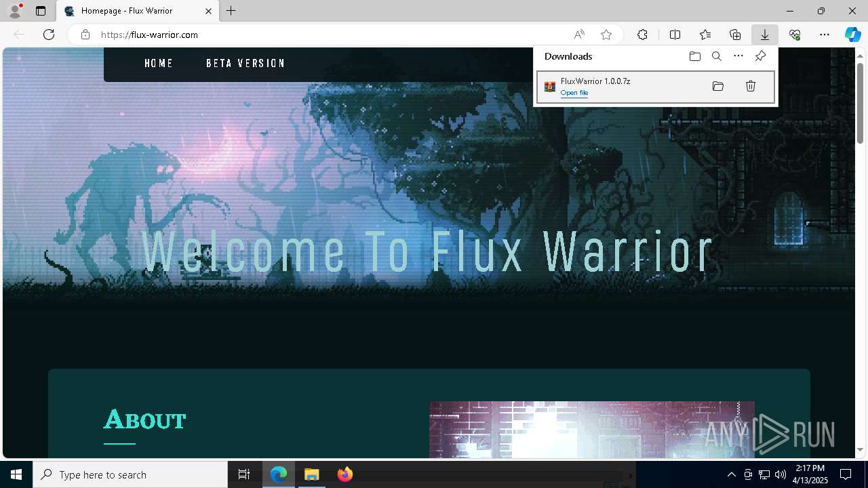Add page to favorites star
The height and width of the screenshot is (488, 868).
point(606,35)
